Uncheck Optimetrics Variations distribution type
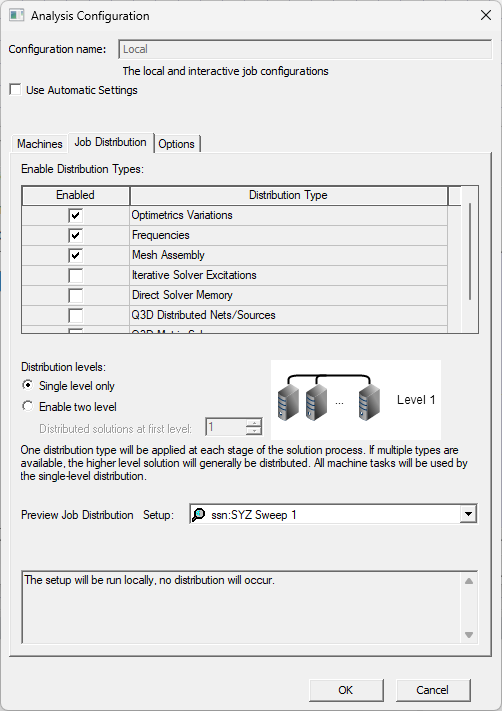This screenshot has width=502, height=711. pyautogui.click(x=76, y=215)
